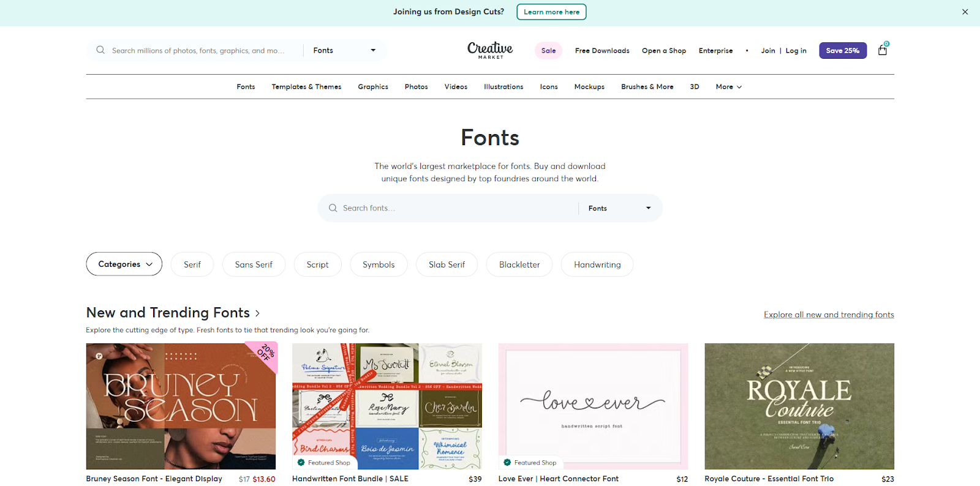This screenshot has height=486, width=980.
Task: Click the Royale Couture - Essential Font Trio title
Action: click(x=769, y=479)
